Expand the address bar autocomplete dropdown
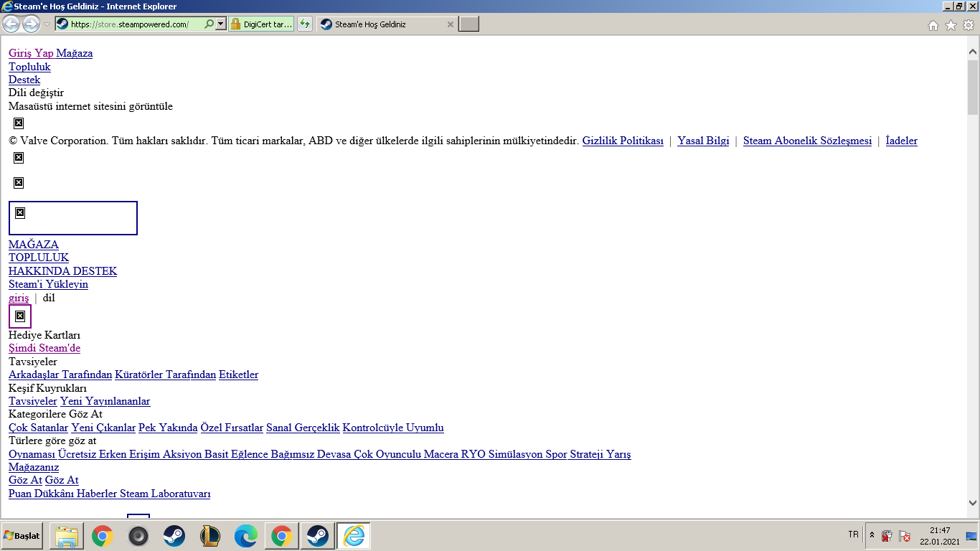Image resolution: width=980 pixels, height=551 pixels. click(x=221, y=24)
